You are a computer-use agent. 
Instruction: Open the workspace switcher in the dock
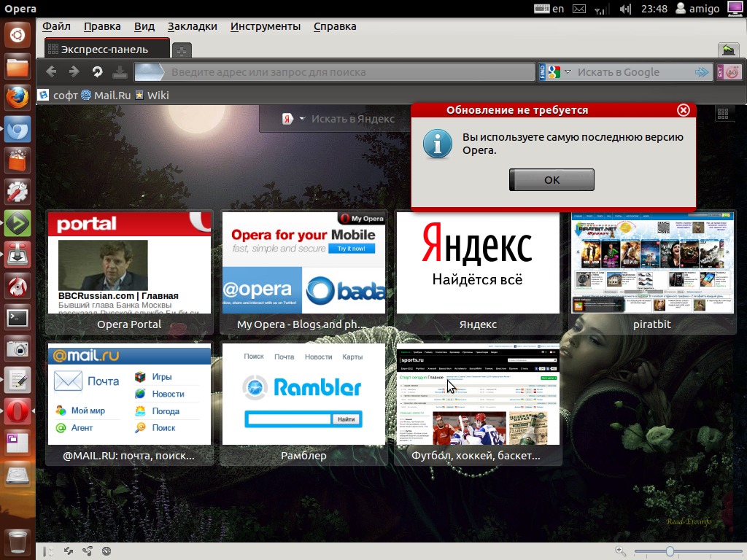click(18, 443)
